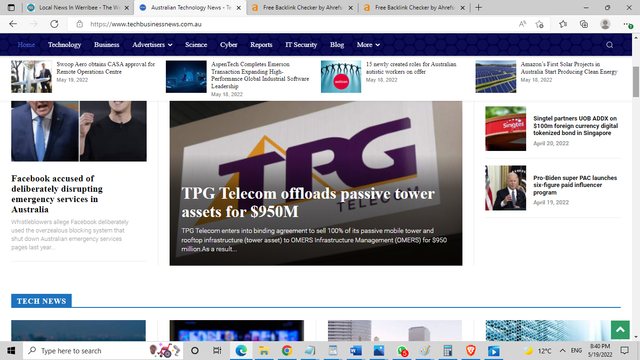Open the Blog navigation item
Screen dimensions: 640x360
pos(337,45)
